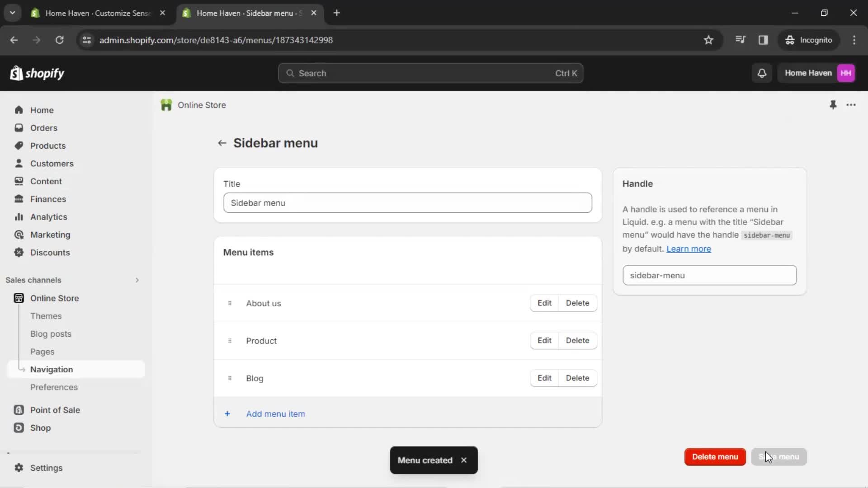Viewport: 868px width, 488px height.
Task: Click the pin icon top right
Action: 834,105
